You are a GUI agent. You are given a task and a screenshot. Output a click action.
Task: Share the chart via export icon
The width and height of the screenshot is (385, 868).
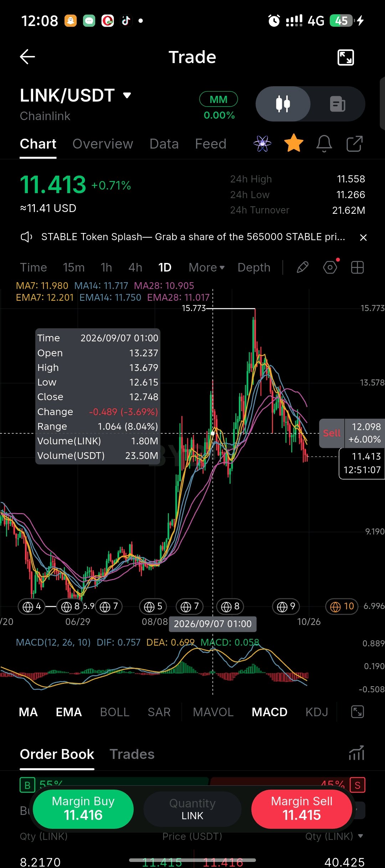click(x=355, y=144)
